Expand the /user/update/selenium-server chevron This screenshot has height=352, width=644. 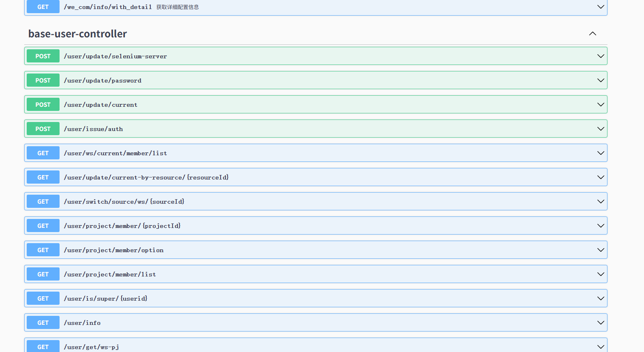[600, 56]
